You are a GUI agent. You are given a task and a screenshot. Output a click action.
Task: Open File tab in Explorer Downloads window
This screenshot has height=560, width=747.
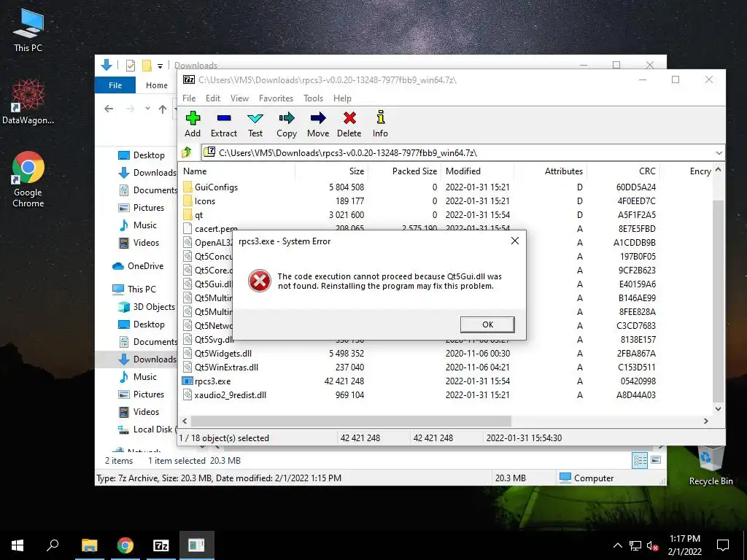[x=115, y=85]
